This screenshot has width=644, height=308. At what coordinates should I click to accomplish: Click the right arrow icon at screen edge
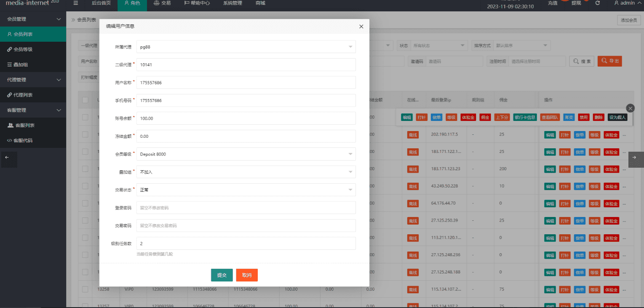634,157
